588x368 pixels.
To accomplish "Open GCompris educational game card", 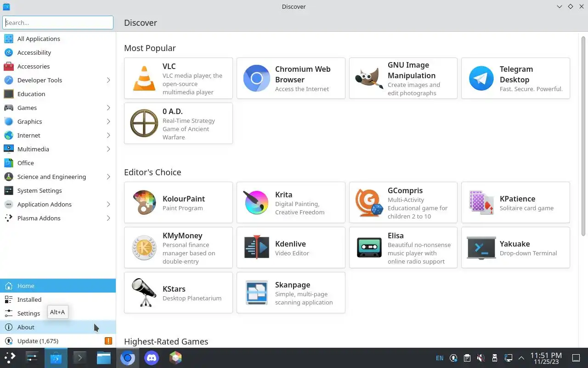I will pyautogui.click(x=403, y=202).
